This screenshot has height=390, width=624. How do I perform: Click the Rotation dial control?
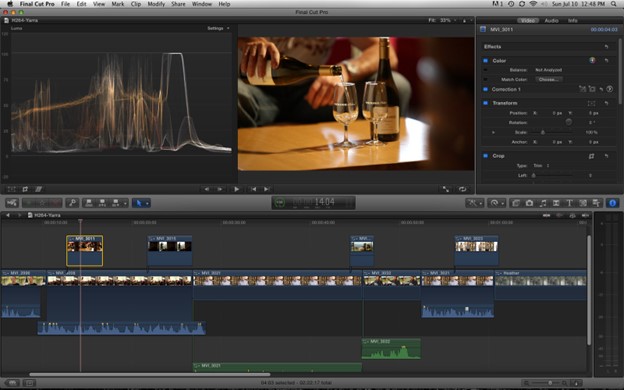569,122
